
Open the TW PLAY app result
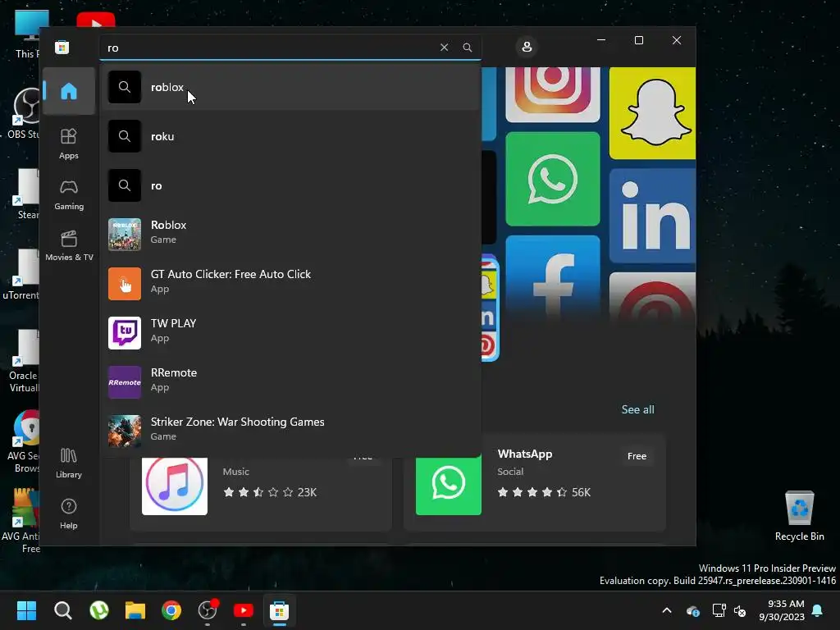[291, 333]
